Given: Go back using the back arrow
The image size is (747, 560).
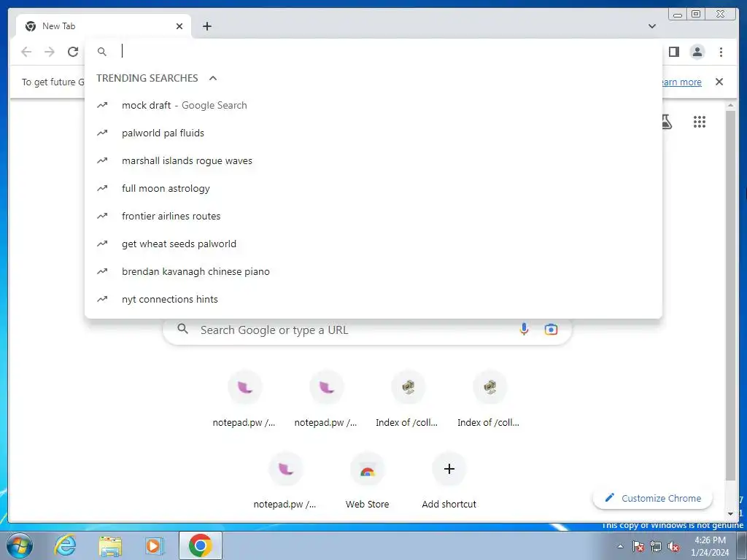Looking at the screenshot, I should (x=26, y=52).
